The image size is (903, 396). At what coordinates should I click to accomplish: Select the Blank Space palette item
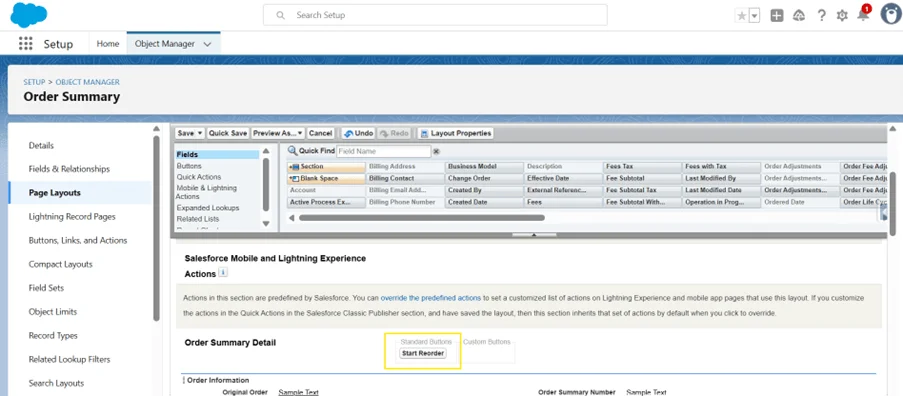pos(327,178)
